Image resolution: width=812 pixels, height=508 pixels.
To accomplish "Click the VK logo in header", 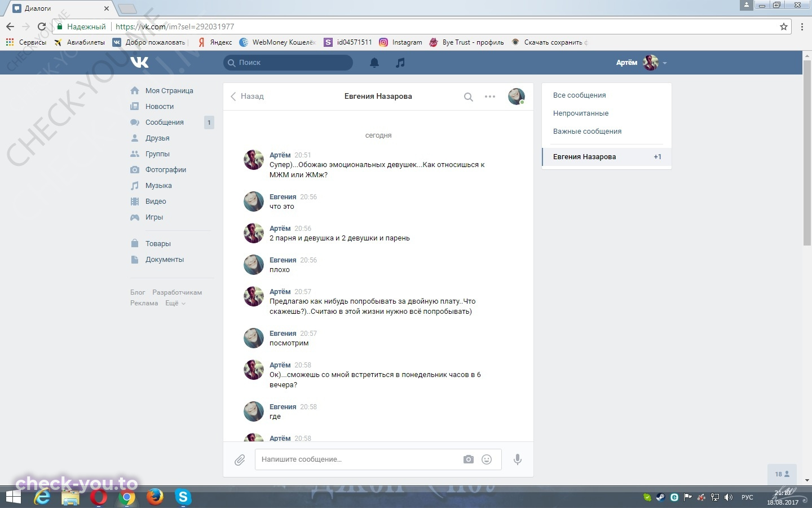I will (139, 63).
